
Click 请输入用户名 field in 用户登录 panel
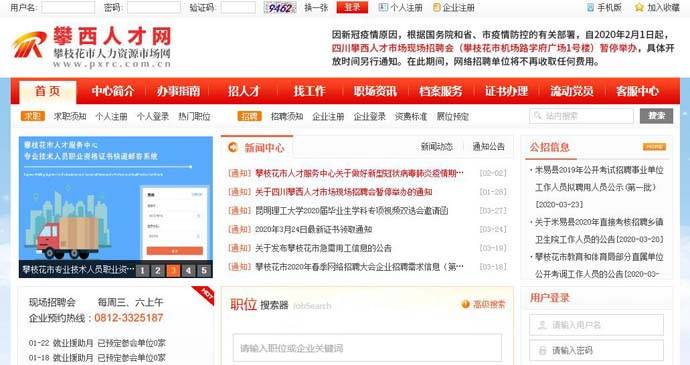coord(596,325)
